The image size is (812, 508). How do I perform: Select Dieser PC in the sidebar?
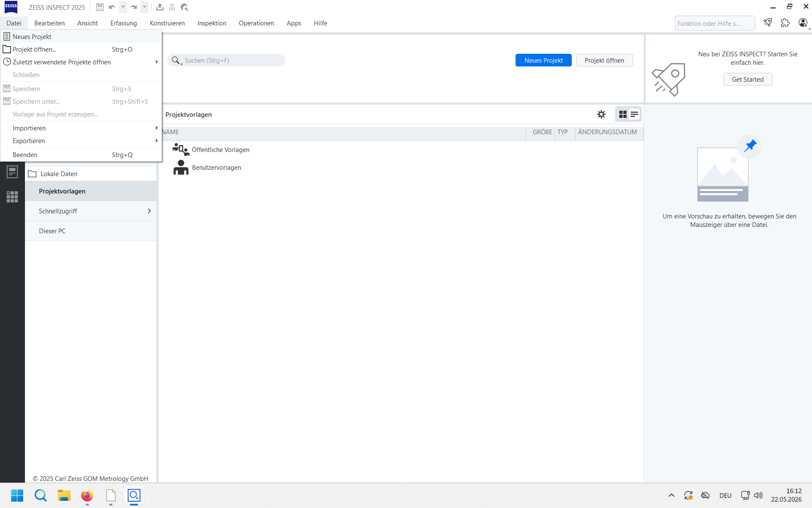coord(91,231)
